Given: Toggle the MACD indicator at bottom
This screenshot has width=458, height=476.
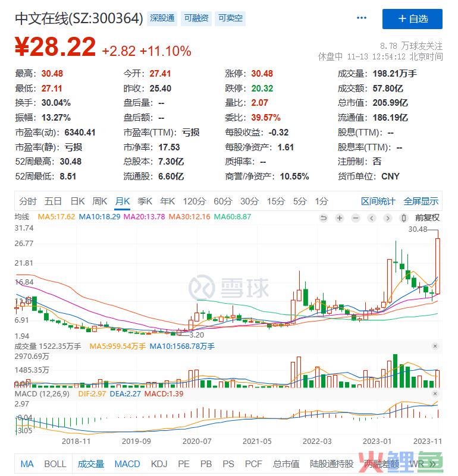Looking at the screenshot, I should [127, 464].
